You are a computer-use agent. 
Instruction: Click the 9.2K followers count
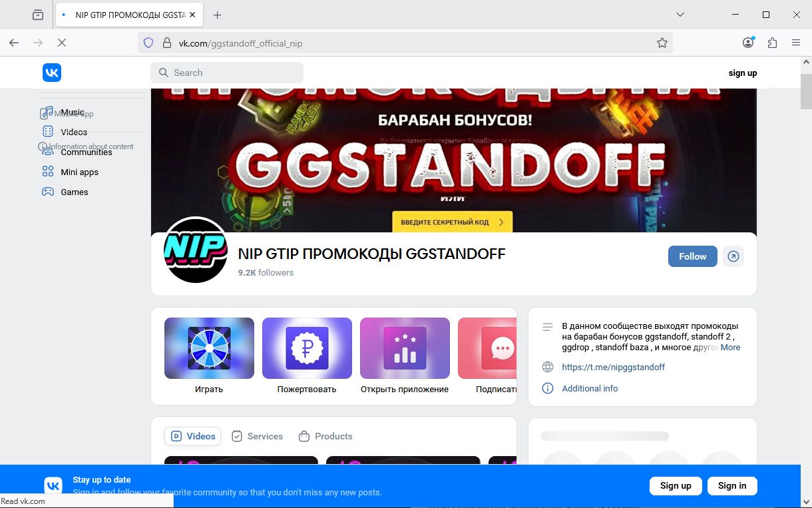[266, 272]
